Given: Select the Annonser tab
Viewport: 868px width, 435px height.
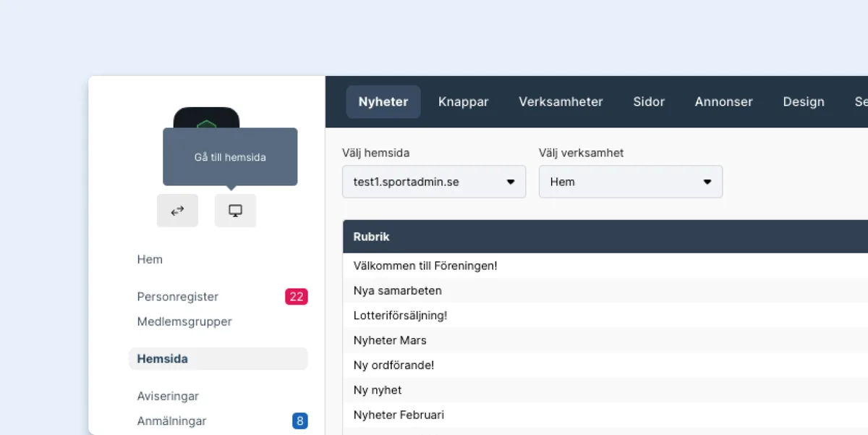Looking at the screenshot, I should (x=723, y=102).
